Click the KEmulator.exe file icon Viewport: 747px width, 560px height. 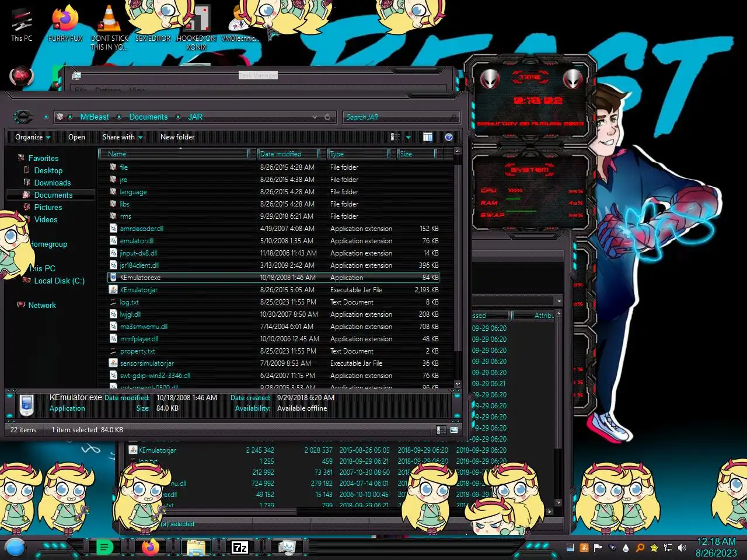pos(114,278)
